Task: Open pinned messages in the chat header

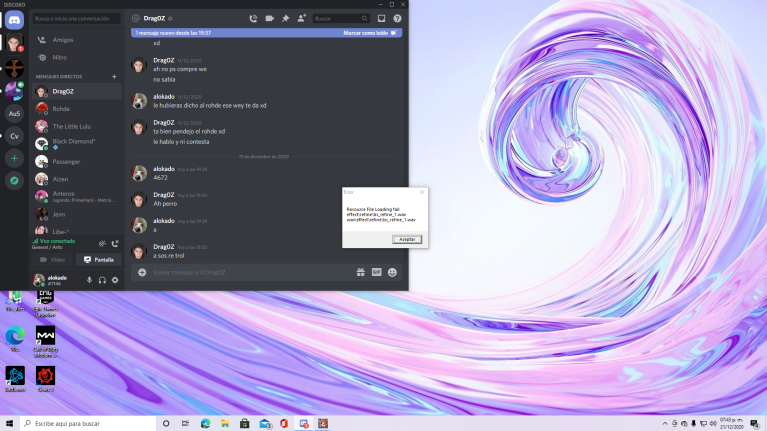Action: (x=286, y=19)
